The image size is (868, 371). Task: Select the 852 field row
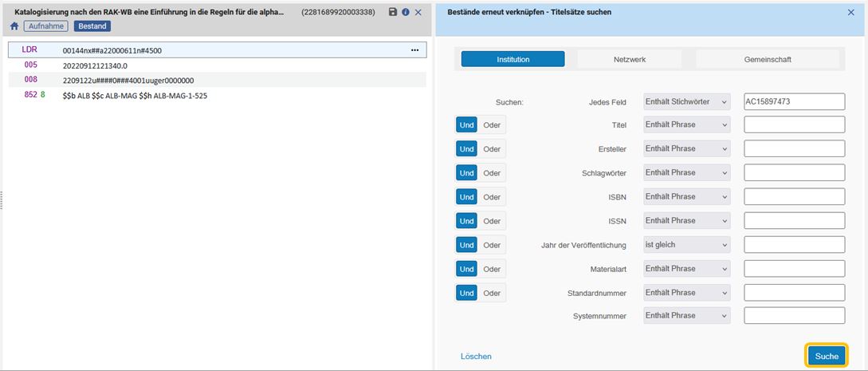(x=217, y=95)
